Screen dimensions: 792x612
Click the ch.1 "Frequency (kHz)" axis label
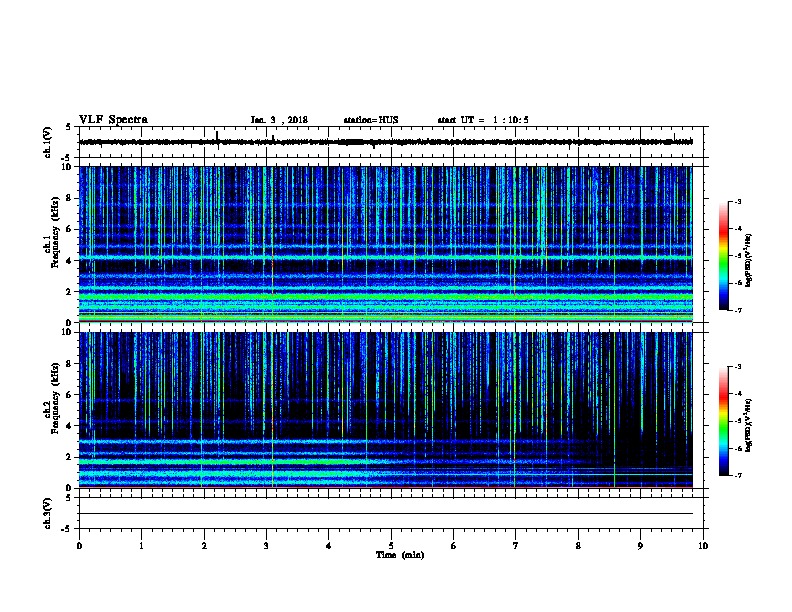(55, 233)
